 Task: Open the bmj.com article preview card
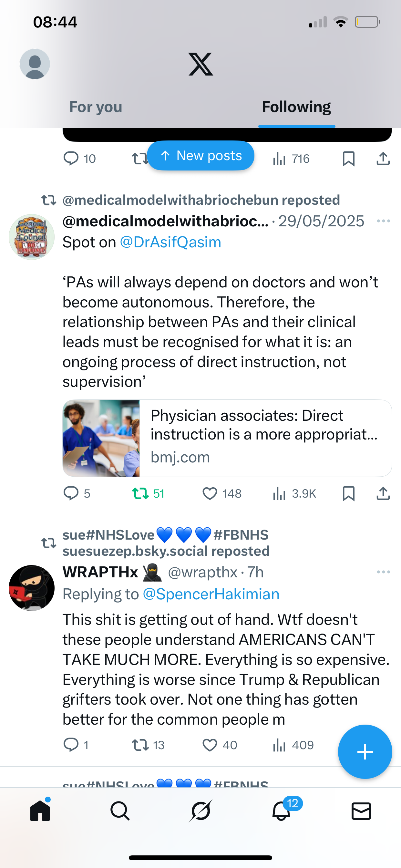coord(227,438)
